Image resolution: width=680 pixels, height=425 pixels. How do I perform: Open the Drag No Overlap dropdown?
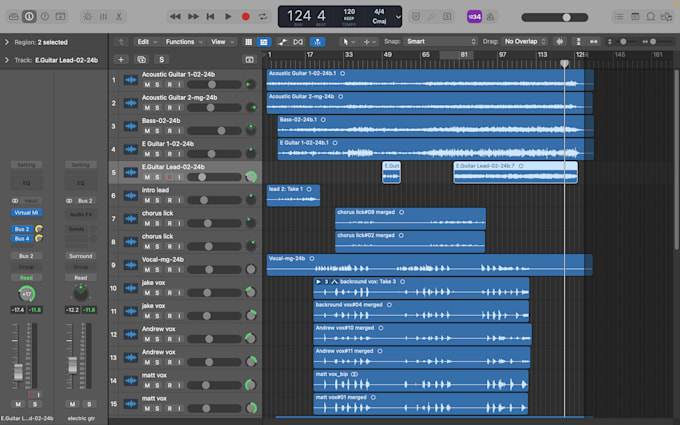tap(524, 42)
